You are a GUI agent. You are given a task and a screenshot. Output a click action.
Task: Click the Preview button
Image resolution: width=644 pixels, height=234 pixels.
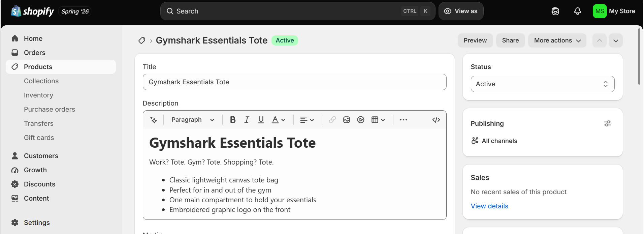pos(475,40)
